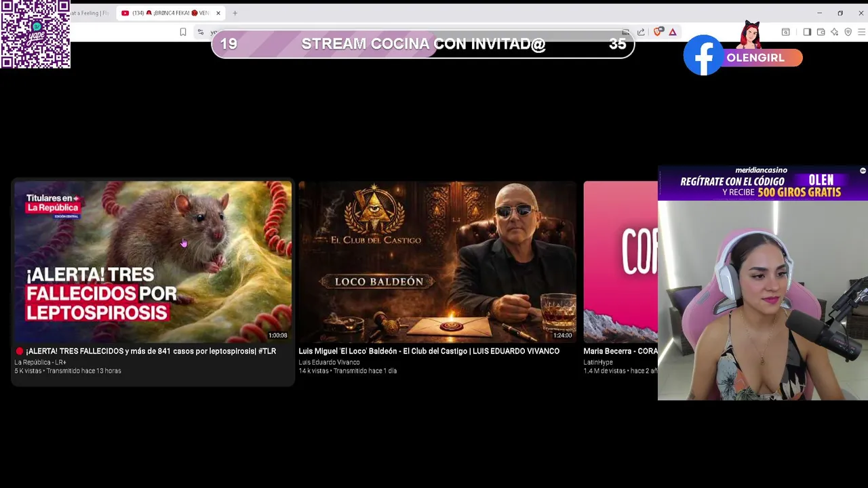Minimize the browser window
The image size is (868, 488).
[x=819, y=13]
